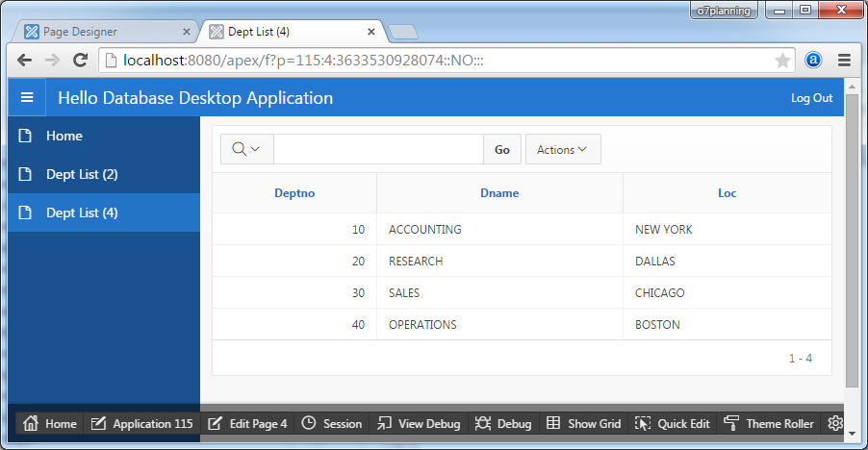Click the Dept List (2) page icon
Image resolution: width=868 pixels, height=450 pixels.
[x=25, y=174]
